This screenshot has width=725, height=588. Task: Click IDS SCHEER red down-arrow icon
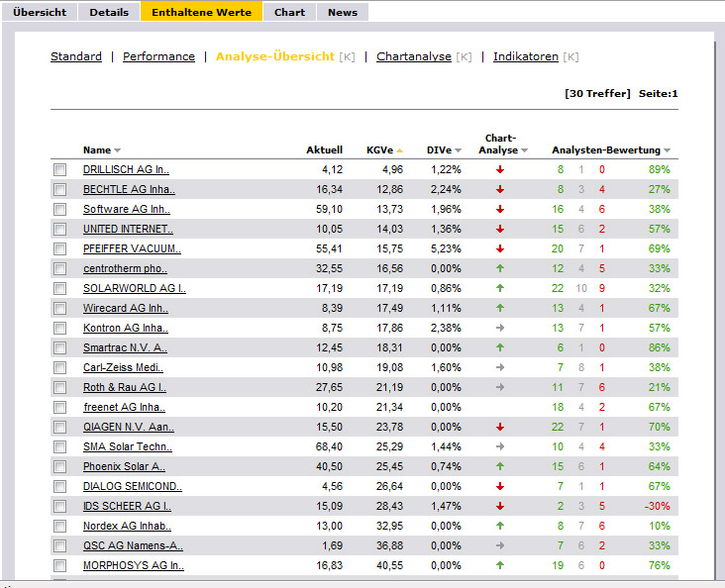500,506
